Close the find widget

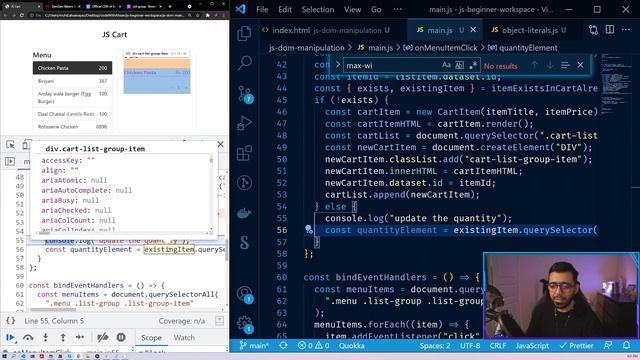(580, 65)
